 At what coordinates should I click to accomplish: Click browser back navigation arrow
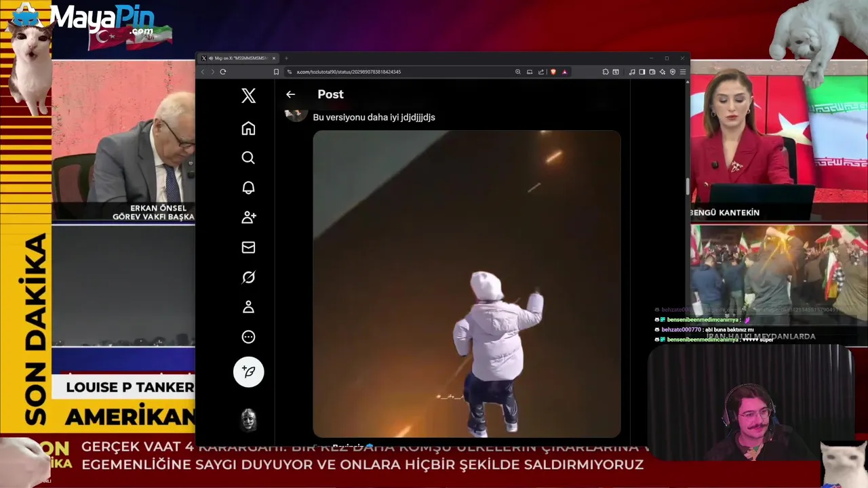(x=202, y=72)
